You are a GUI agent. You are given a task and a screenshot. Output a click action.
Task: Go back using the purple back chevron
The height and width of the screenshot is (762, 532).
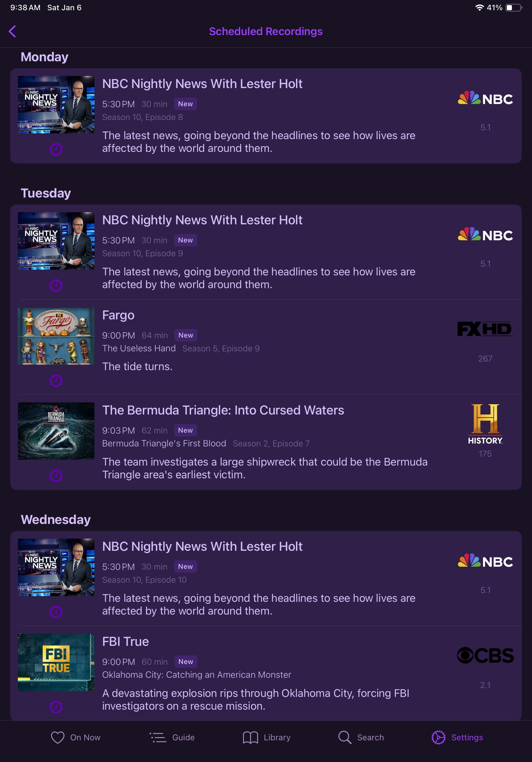pyautogui.click(x=12, y=32)
